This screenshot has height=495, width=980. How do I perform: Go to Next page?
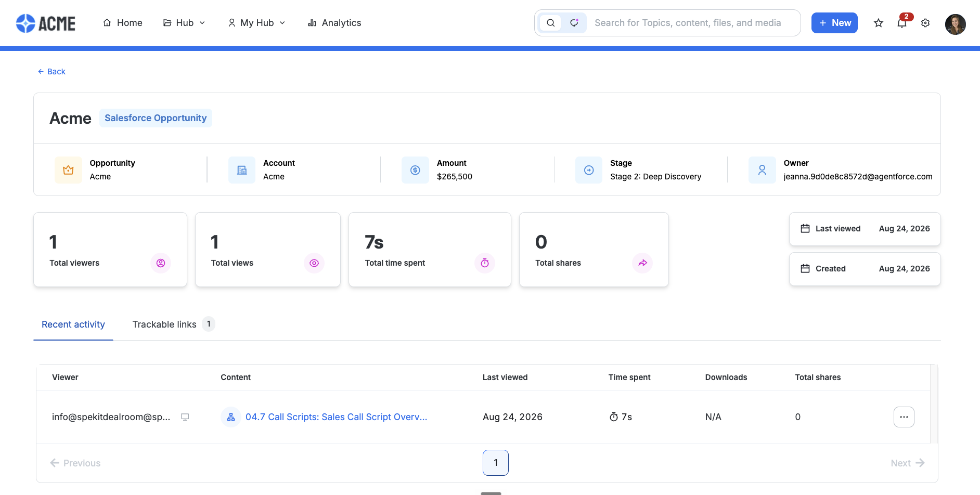pyautogui.click(x=908, y=463)
